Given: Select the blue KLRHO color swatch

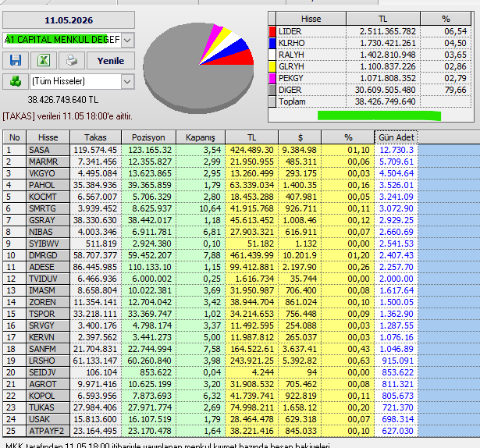Looking at the screenshot, I should coord(272,43).
